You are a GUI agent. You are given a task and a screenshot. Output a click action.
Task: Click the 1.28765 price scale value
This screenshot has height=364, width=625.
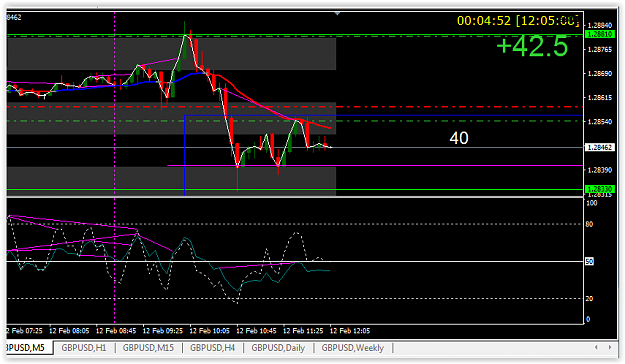[600, 49]
